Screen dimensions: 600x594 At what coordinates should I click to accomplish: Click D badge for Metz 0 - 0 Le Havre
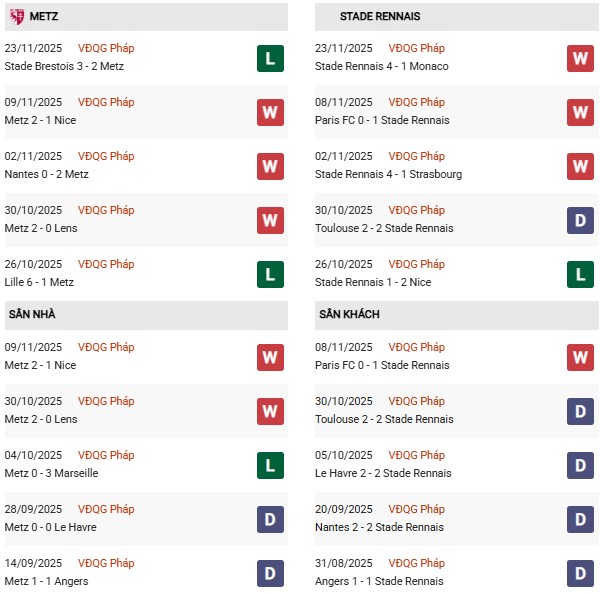point(270,519)
